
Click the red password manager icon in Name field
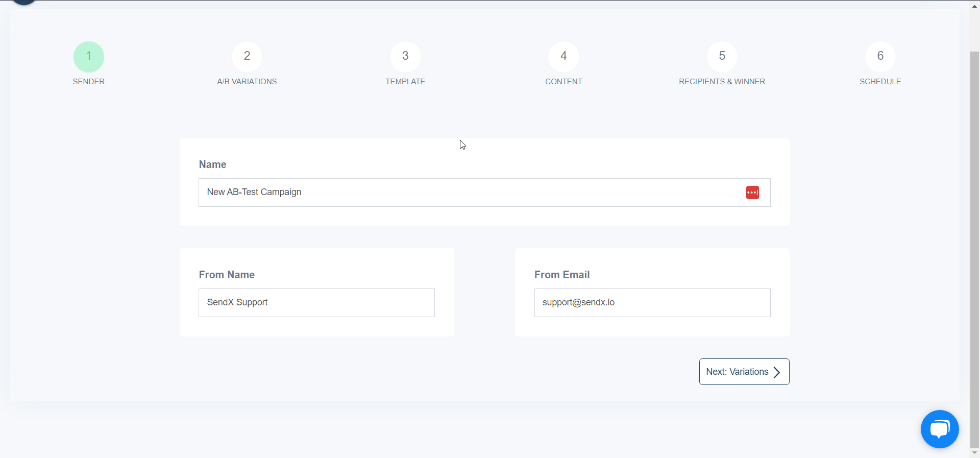coord(752,192)
